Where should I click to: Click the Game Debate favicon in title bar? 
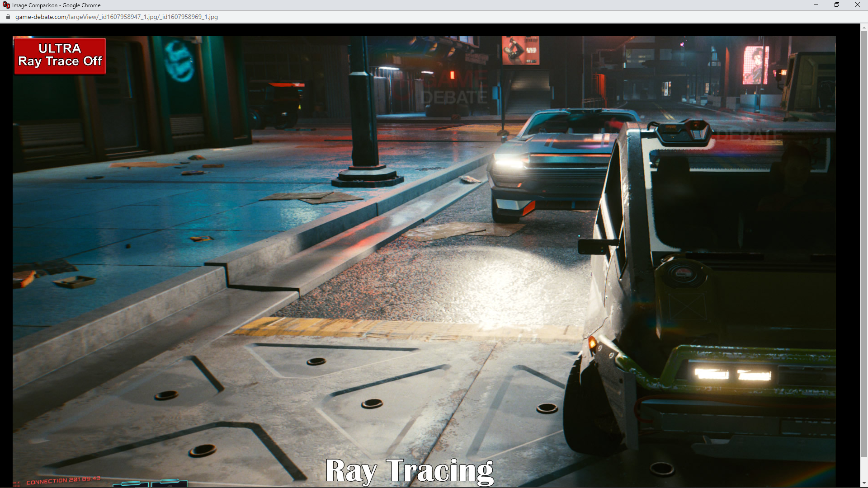pos(6,5)
